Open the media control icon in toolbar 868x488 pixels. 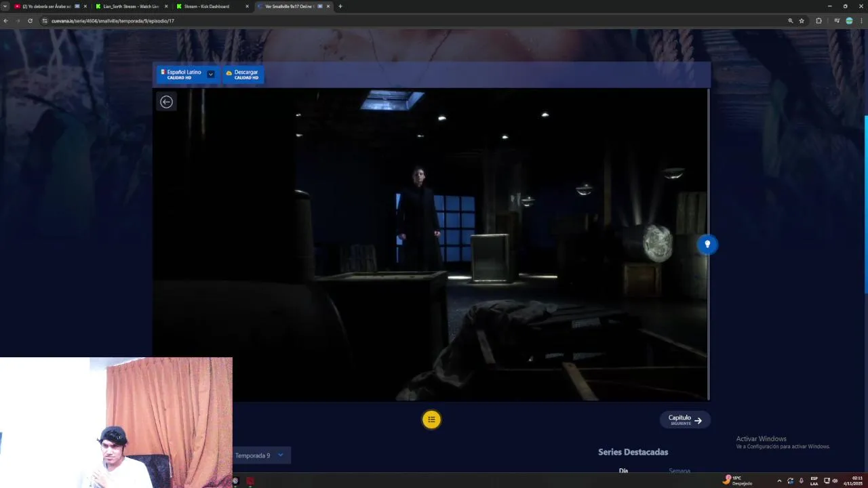(837, 21)
